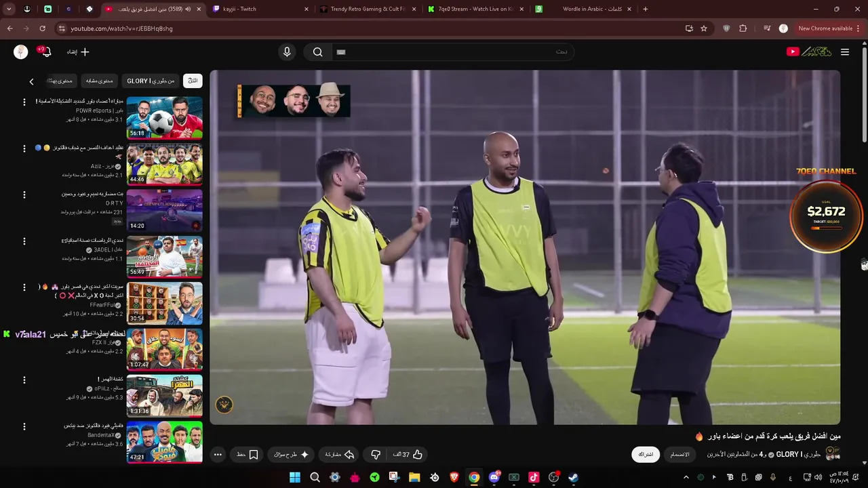Open the YouTube hamburger guide menu
The width and height of the screenshot is (868, 488).
845,52
